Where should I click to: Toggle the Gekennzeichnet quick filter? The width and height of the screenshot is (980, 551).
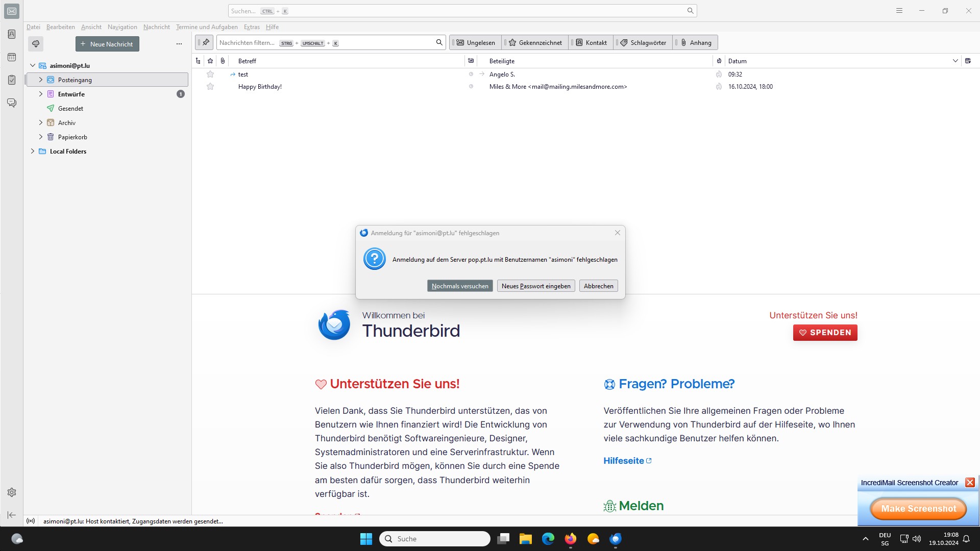click(534, 43)
